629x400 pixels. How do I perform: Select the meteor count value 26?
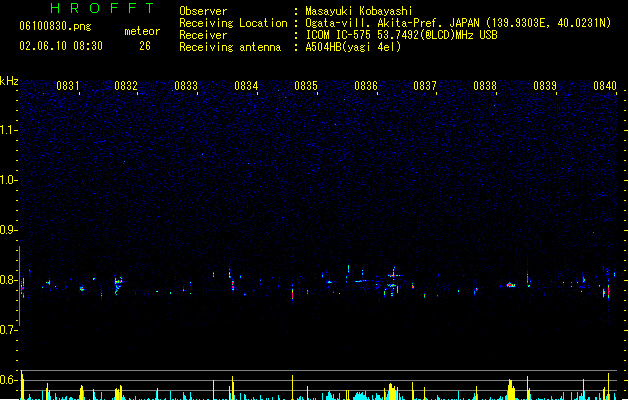point(145,46)
